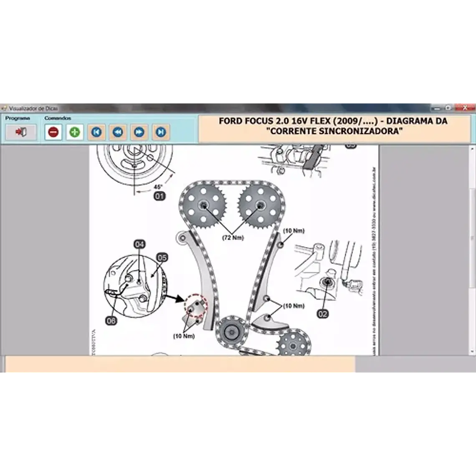Viewport: 476px width, 476px height.
Task: Maximize the Visualizador de Dicas window
Action: pos(448,108)
